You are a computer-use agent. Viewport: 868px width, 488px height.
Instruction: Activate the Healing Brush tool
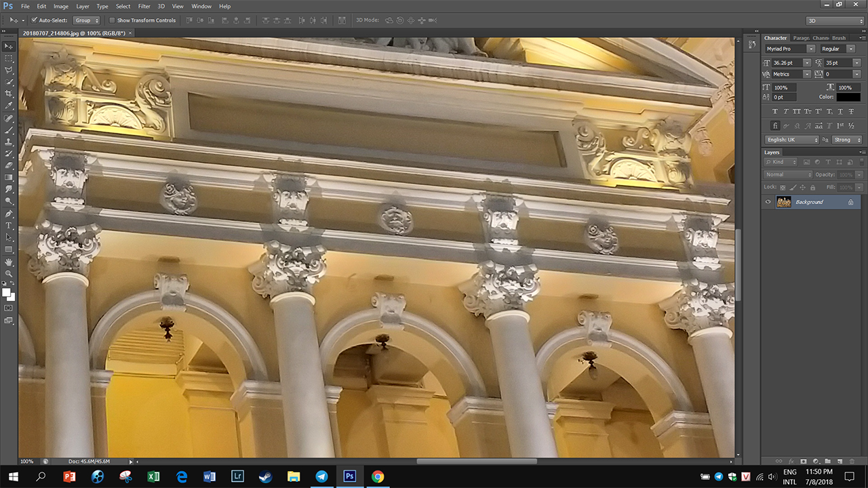tap(9, 117)
